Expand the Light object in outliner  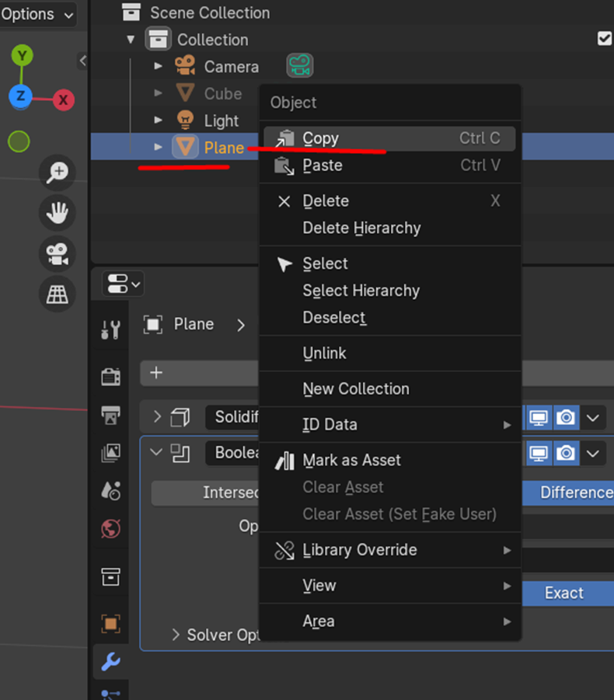pyautogui.click(x=159, y=120)
